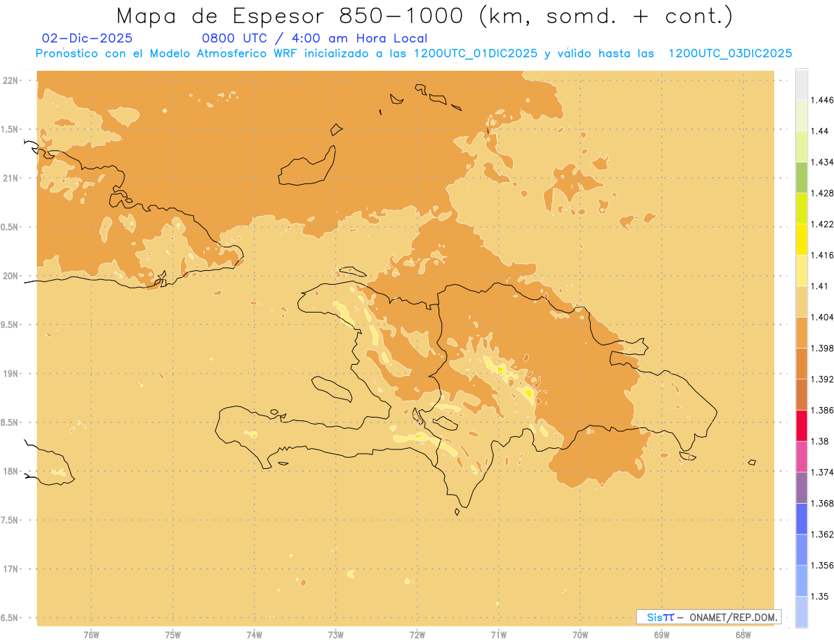The width and height of the screenshot is (834, 644).
Task: Click the 1.356 legend value
Action: (822, 565)
